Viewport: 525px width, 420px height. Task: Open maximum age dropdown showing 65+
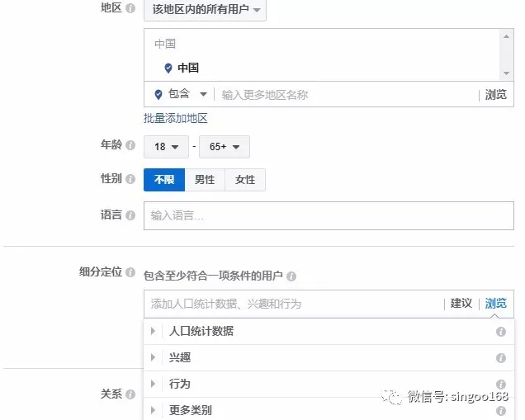coord(225,147)
